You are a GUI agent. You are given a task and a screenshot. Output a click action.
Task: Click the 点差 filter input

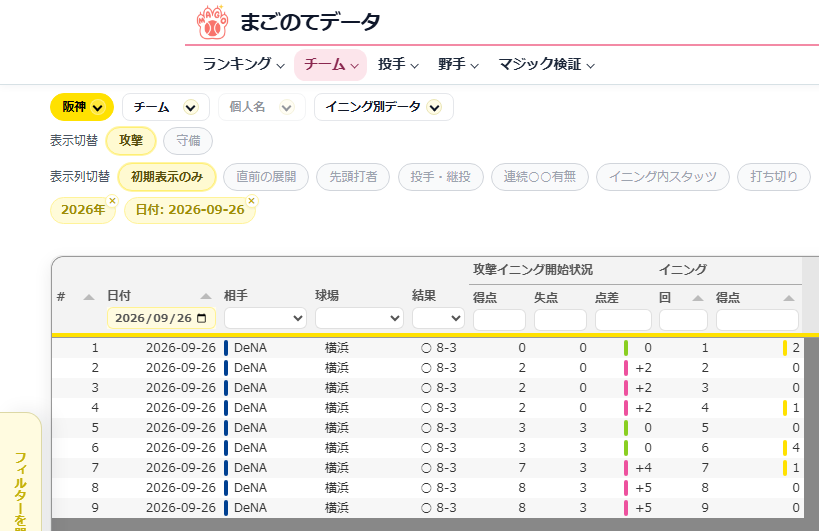623,320
